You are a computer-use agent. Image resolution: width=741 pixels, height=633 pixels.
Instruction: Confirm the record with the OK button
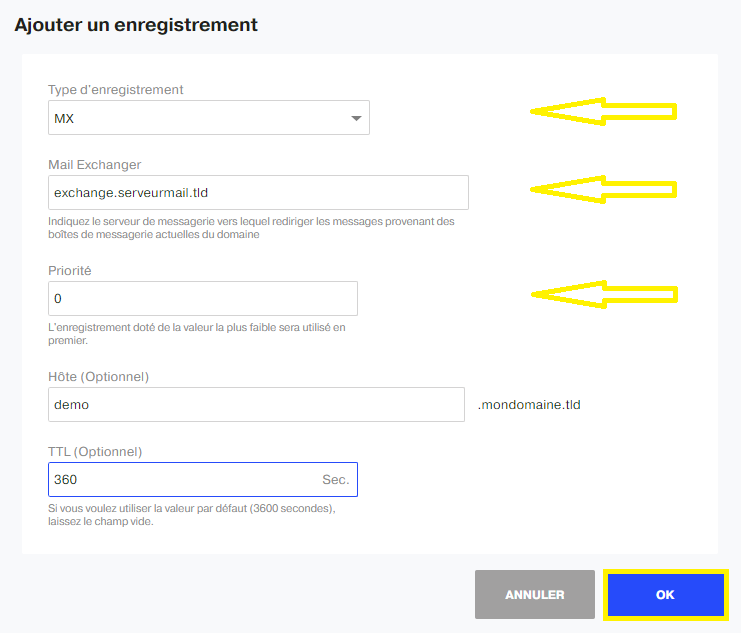(665, 594)
